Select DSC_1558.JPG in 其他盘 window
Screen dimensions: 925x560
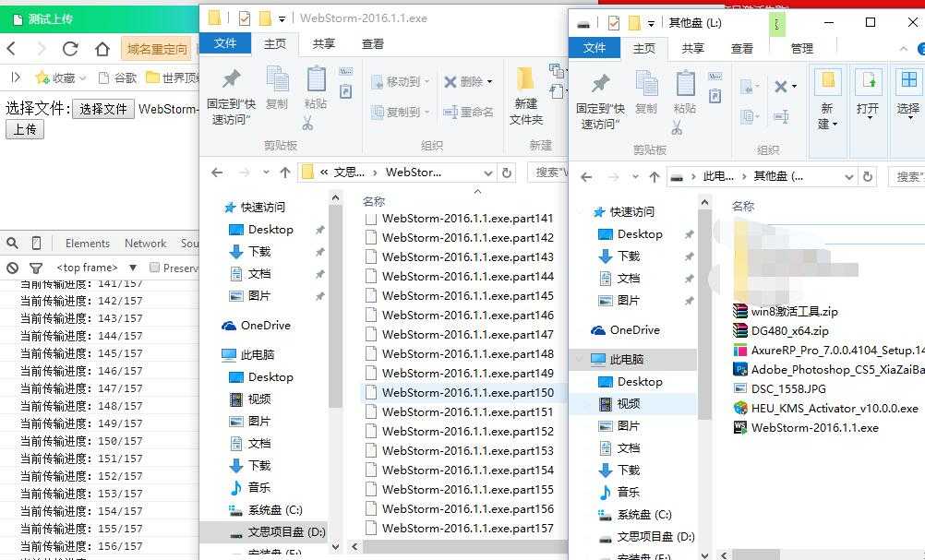pos(779,389)
